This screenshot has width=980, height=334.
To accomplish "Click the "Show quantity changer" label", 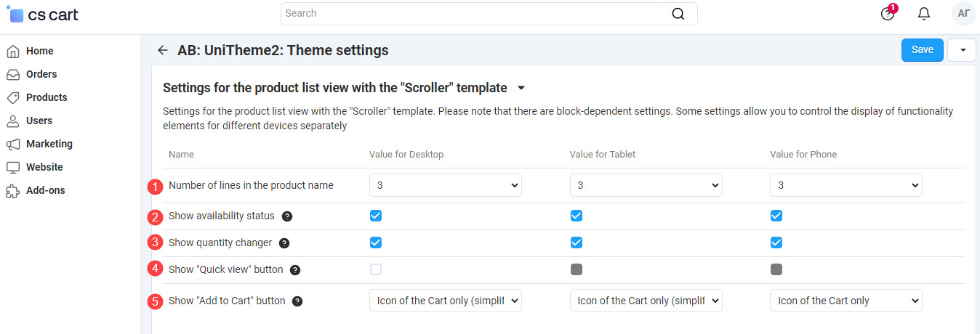I will point(220,243).
